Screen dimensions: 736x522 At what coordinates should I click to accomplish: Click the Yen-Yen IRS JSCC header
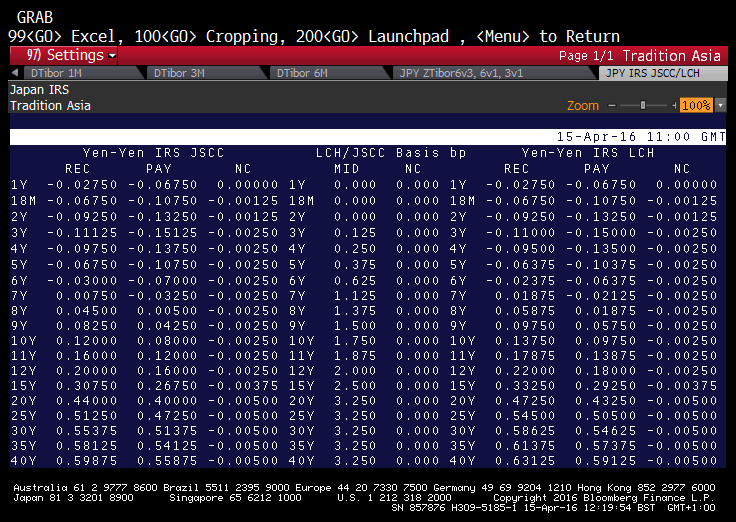tap(153, 153)
